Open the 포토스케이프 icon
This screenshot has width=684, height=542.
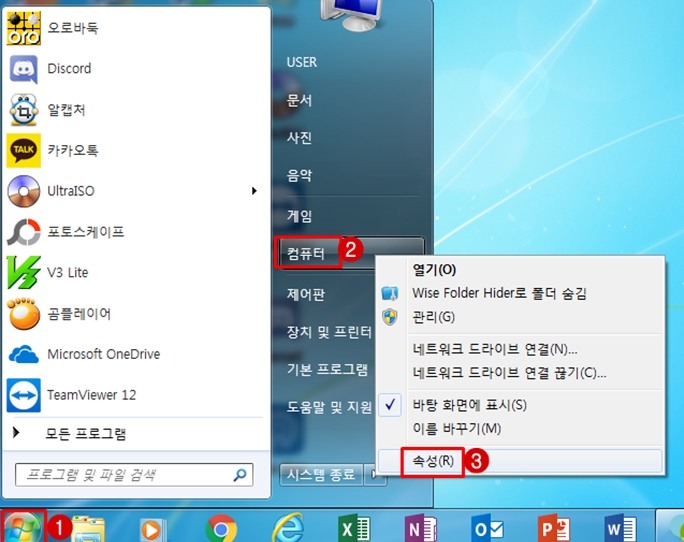point(24,232)
